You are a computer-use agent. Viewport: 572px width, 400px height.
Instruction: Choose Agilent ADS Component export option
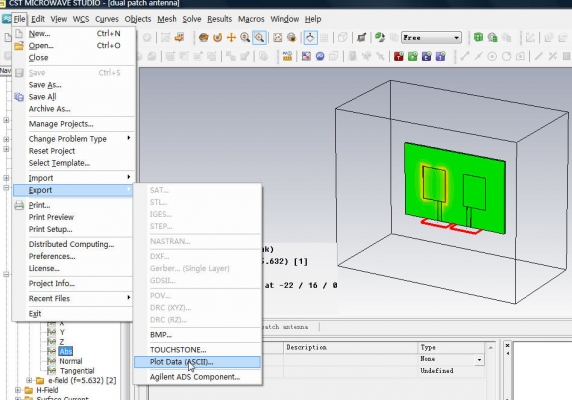coord(197,377)
